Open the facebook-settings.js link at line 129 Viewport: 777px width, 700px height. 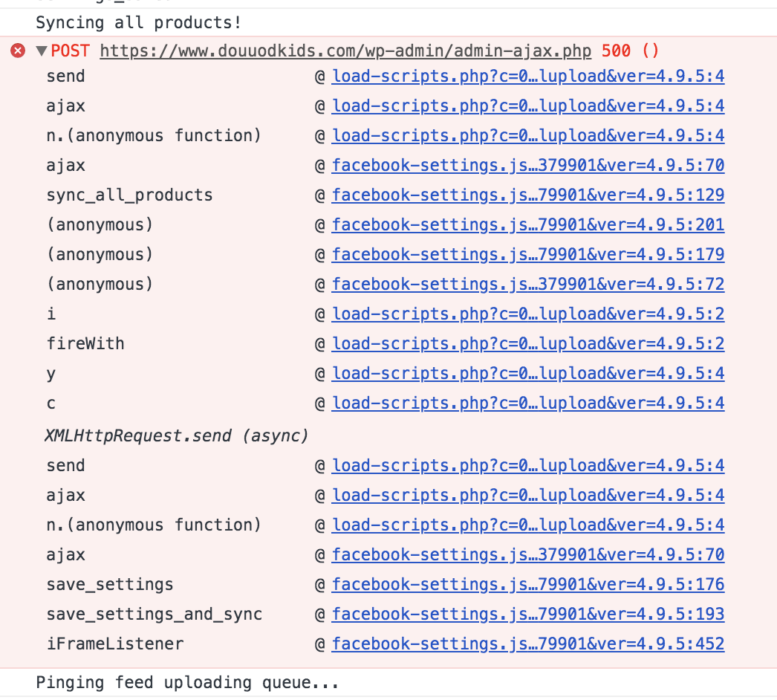[528, 195]
